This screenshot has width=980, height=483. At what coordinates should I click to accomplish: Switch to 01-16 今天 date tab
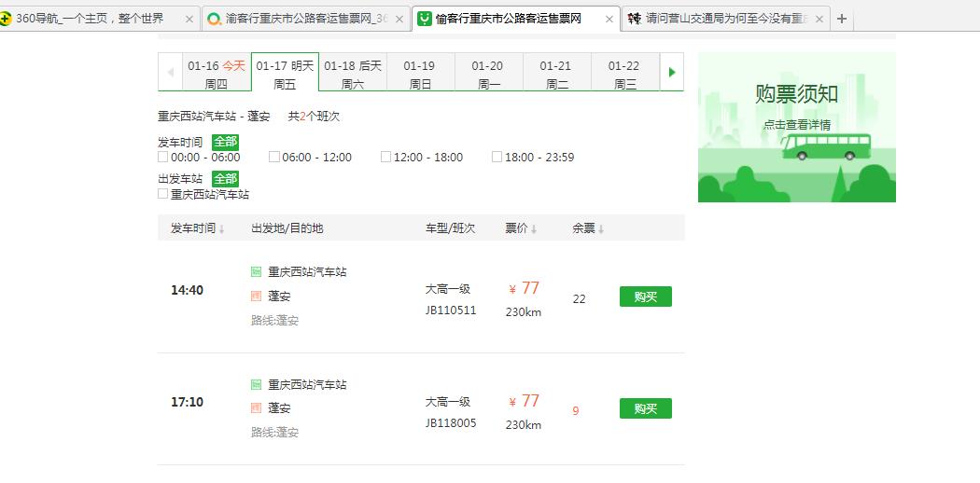click(x=216, y=73)
